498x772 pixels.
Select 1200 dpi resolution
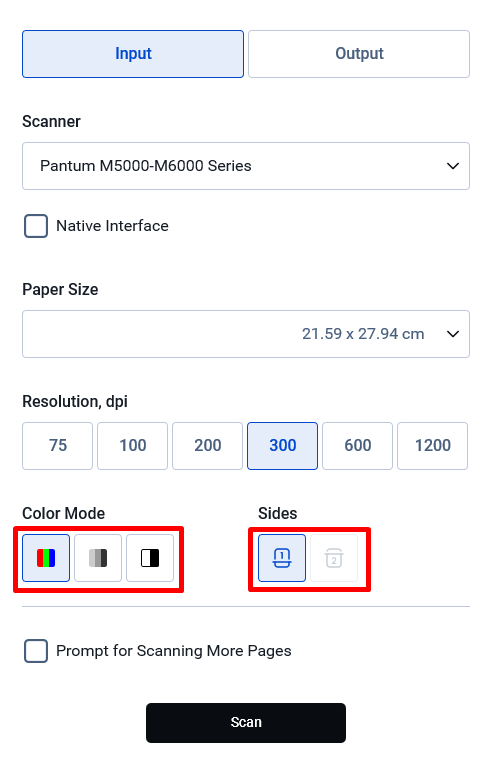(x=432, y=446)
